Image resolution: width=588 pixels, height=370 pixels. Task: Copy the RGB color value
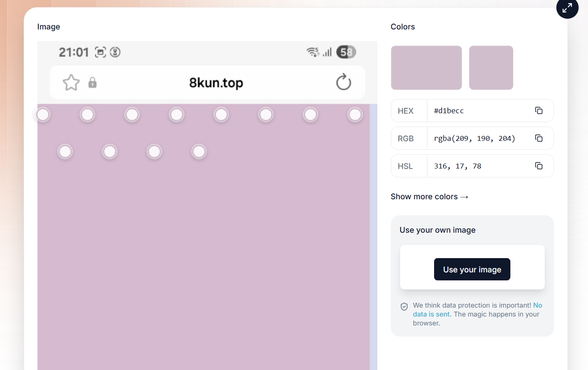[x=538, y=138]
